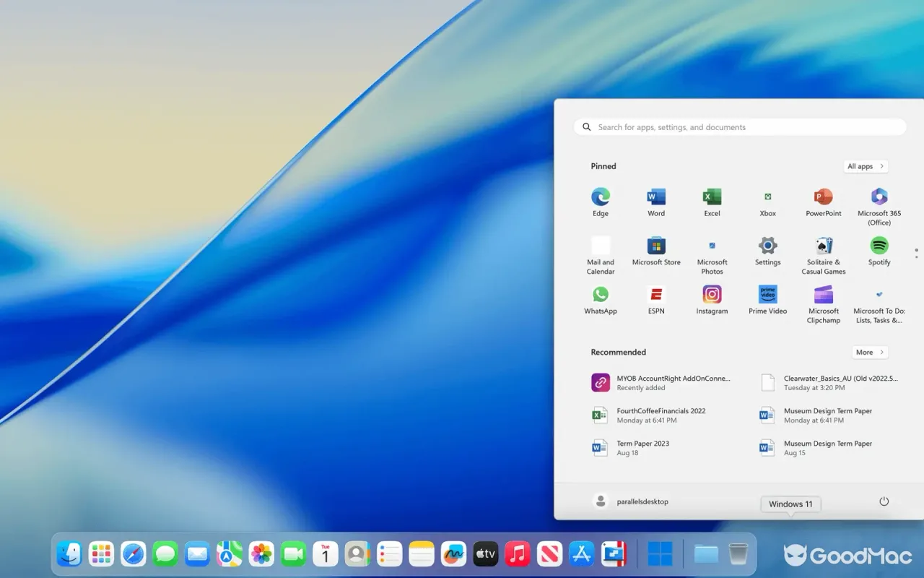Open Apple TV in the Dock

click(x=486, y=554)
